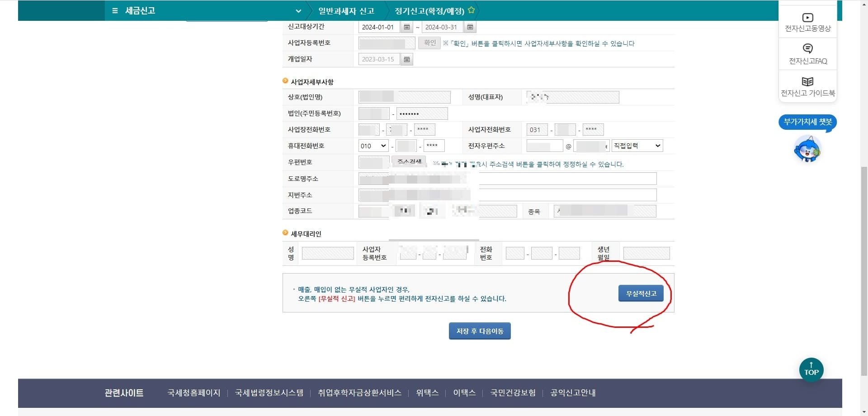Click the TOP scroll button
The width and height of the screenshot is (868, 416).
[x=811, y=369]
